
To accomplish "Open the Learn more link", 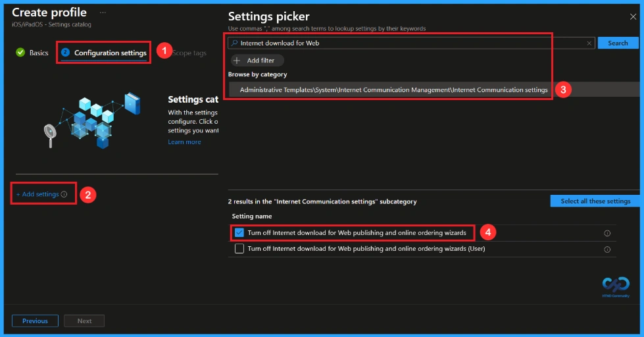I will pos(184,142).
